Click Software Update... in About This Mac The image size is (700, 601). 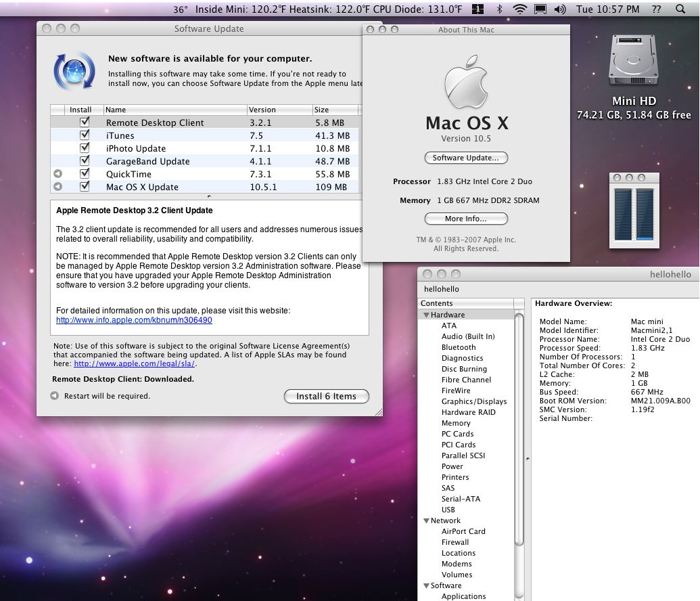465,158
